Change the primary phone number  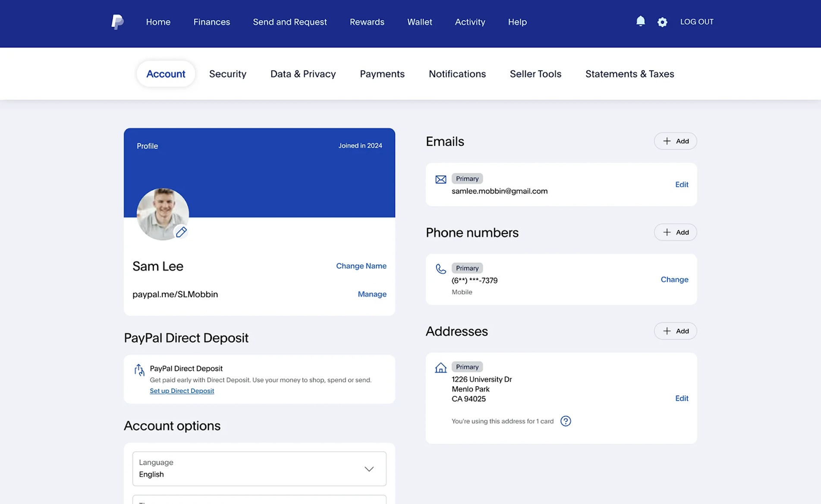674,279
